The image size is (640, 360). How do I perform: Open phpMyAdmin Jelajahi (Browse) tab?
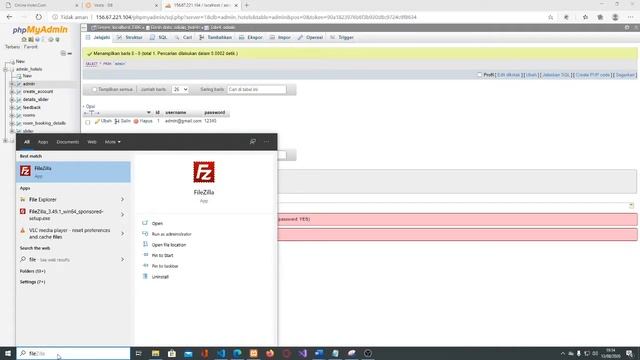point(98,37)
